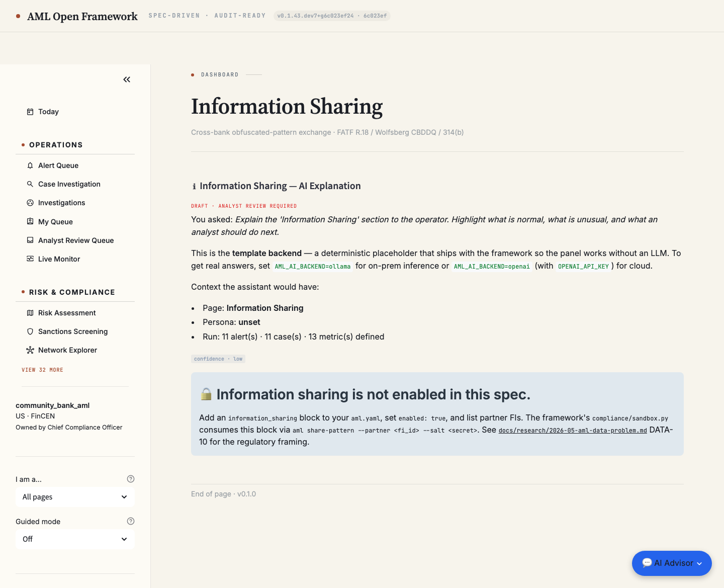Click the 'Persona: unset' bullet
This screenshot has height=588, width=724.
(232, 322)
